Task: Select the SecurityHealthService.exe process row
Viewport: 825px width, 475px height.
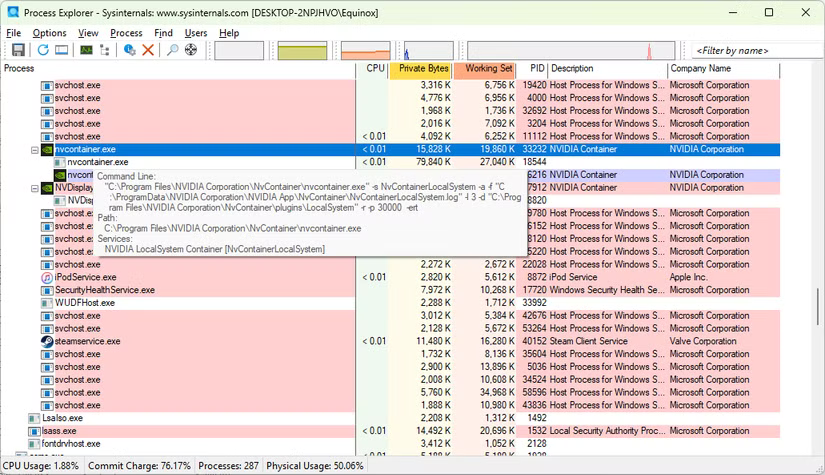Action: 104,290
